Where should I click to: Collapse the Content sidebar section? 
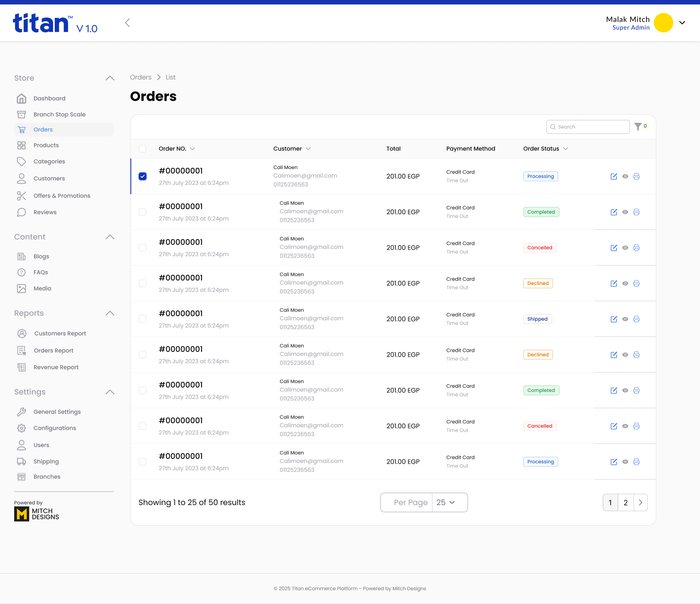tap(110, 237)
